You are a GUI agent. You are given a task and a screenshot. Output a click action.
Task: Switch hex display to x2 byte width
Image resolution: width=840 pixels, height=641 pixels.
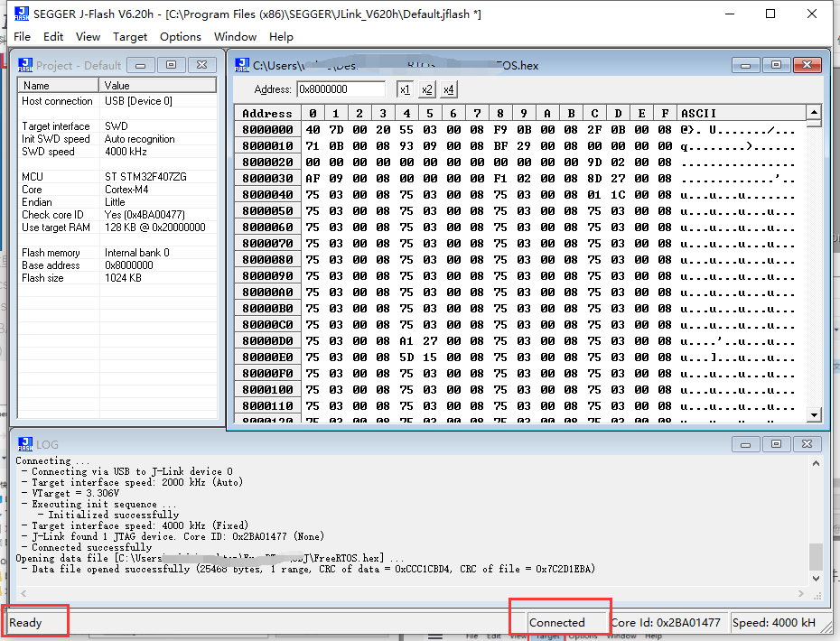(x=426, y=90)
